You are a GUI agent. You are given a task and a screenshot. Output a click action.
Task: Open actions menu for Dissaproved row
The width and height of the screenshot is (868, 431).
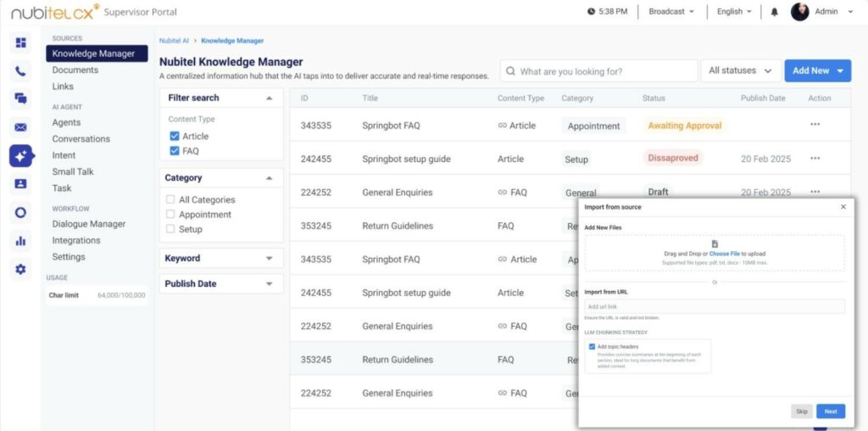815,159
